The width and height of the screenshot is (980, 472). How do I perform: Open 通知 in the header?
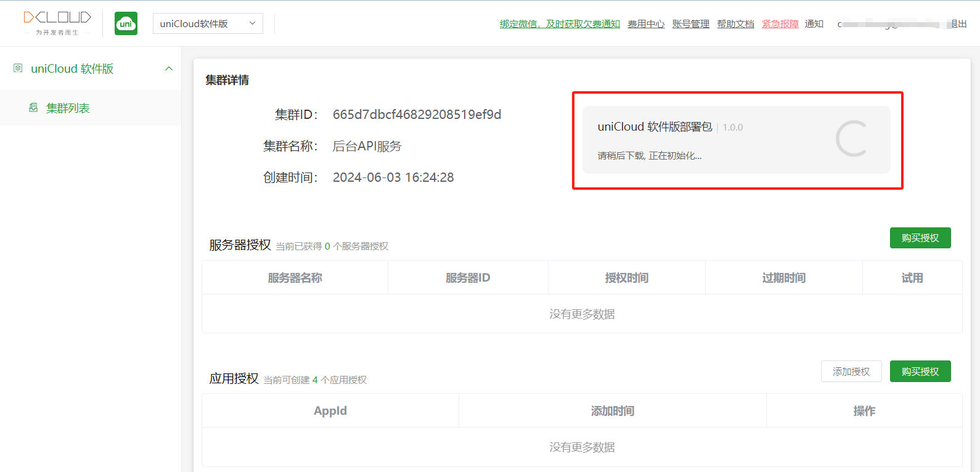click(814, 24)
